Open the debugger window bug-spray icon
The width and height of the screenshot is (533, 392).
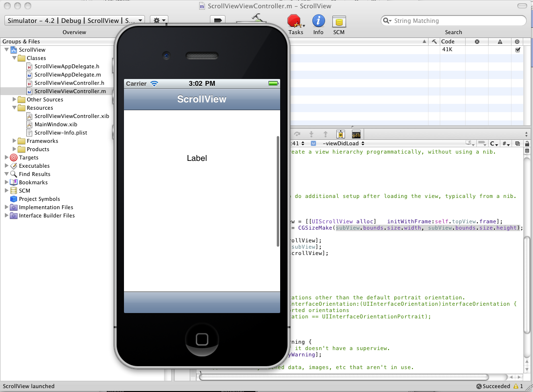(341, 134)
